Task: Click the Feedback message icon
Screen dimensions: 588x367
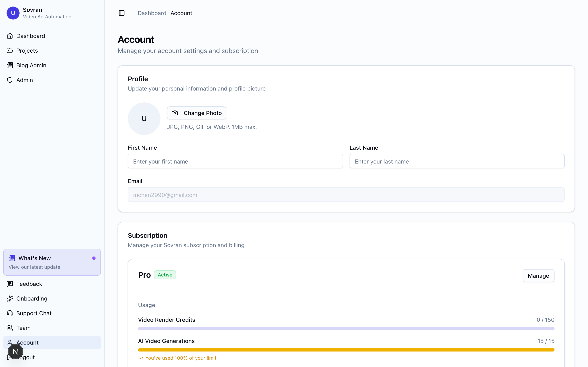Action: [x=10, y=284]
